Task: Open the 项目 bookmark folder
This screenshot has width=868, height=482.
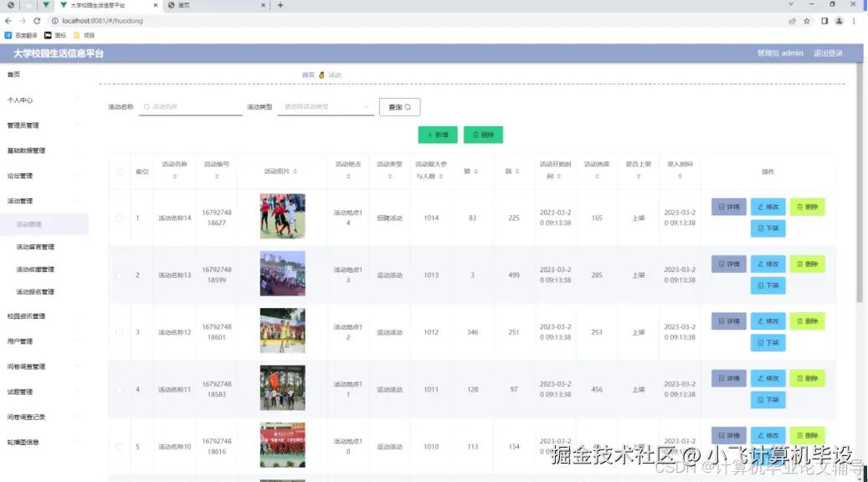Action: [x=85, y=35]
